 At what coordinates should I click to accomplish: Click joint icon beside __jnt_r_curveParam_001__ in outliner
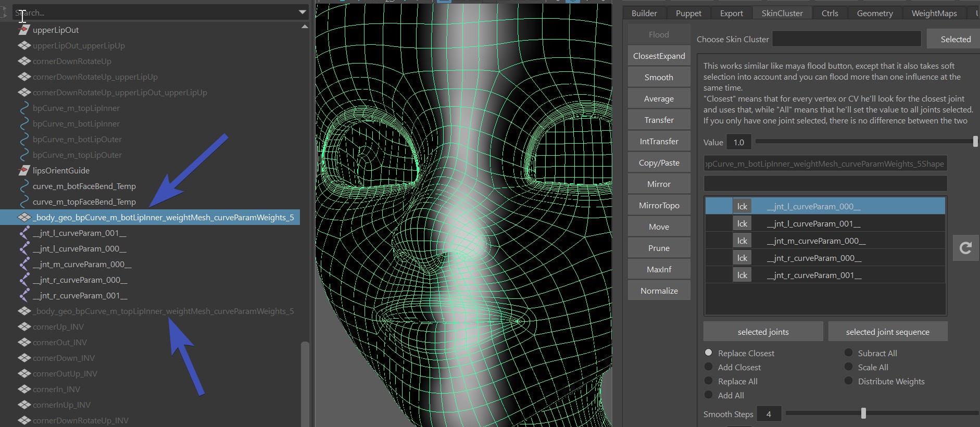click(x=24, y=296)
